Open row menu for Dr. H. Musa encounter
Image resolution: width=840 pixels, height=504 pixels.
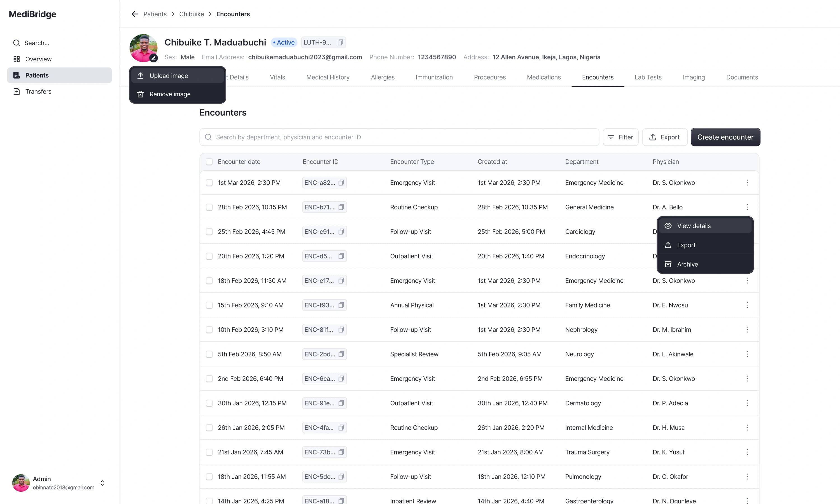coord(747,428)
